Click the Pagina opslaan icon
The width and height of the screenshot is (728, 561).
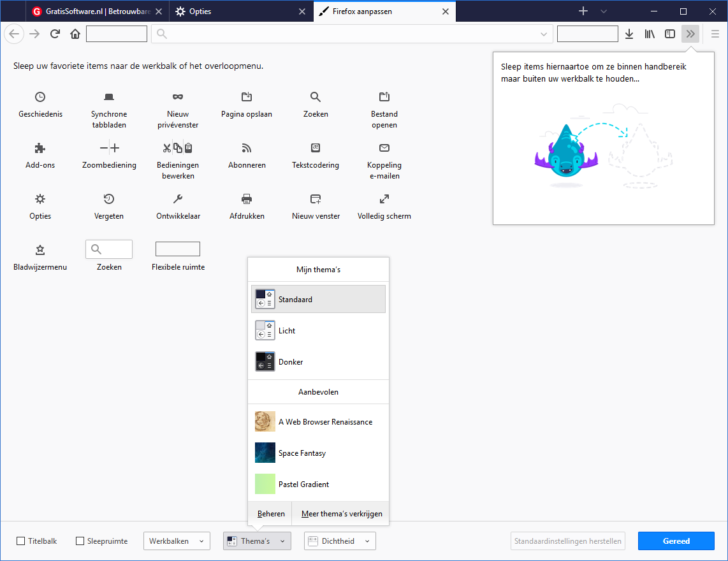247,97
